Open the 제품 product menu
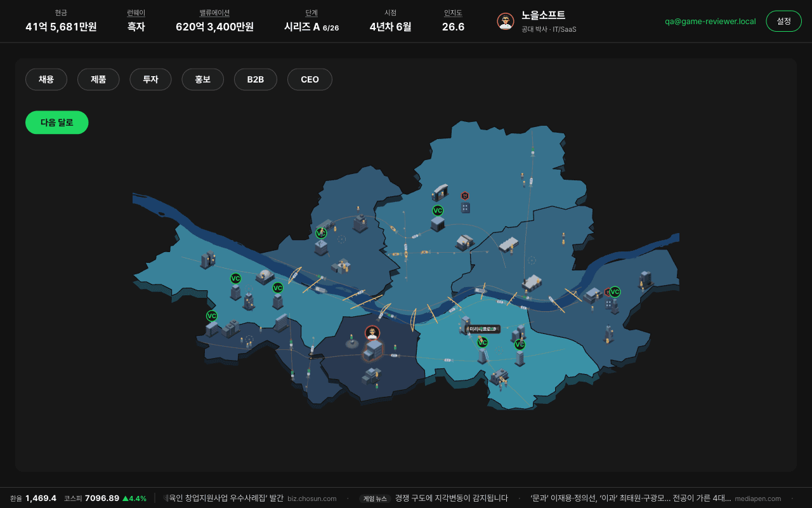This screenshot has width=812, height=508. [98, 79]
